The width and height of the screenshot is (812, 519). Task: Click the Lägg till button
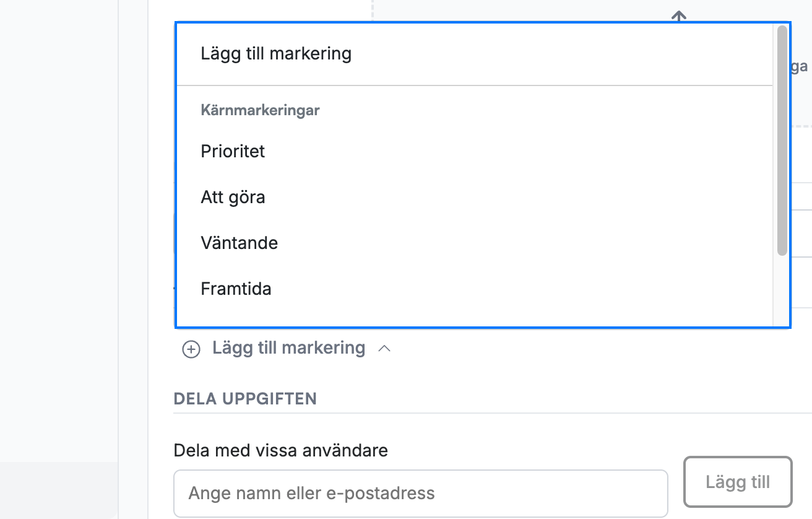coord(738,482)
